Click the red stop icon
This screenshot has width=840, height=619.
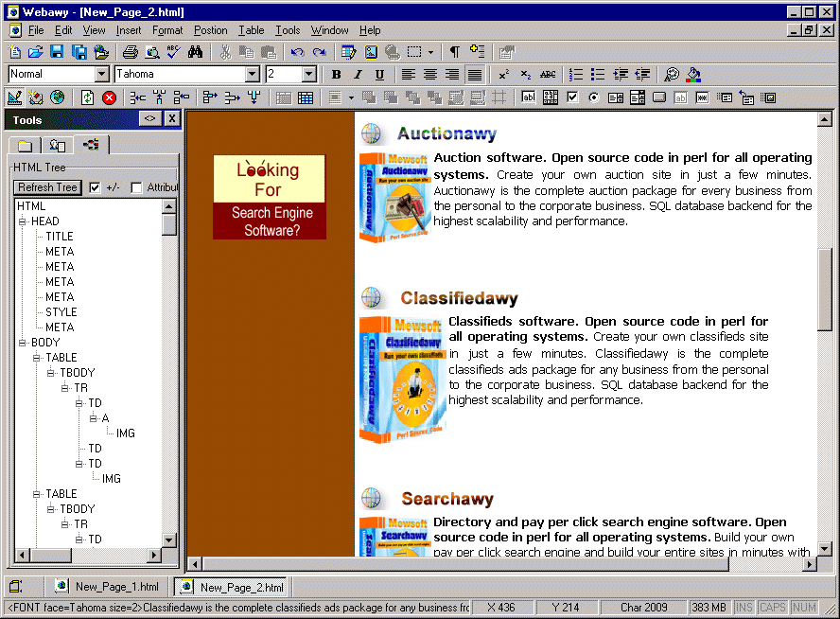click(x=110, y=97)
